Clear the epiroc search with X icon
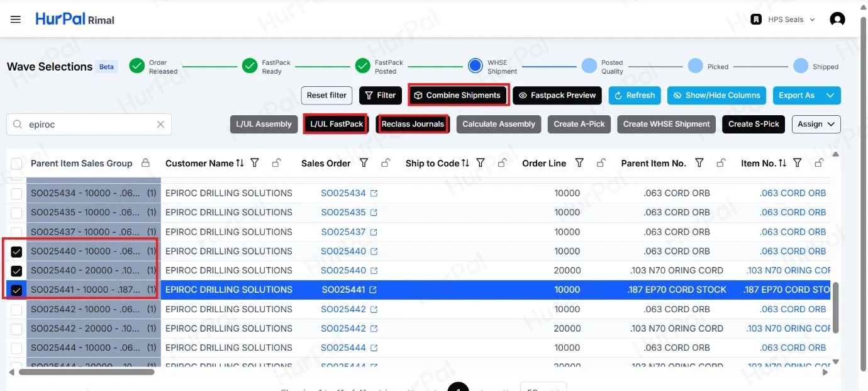The width and height of the screenshot is (868, 391). (160, 125)
